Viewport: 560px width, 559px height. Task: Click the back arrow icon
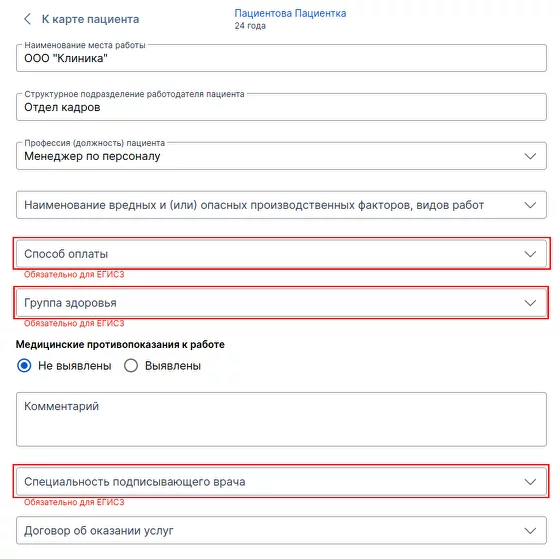(x=28, y=19)
